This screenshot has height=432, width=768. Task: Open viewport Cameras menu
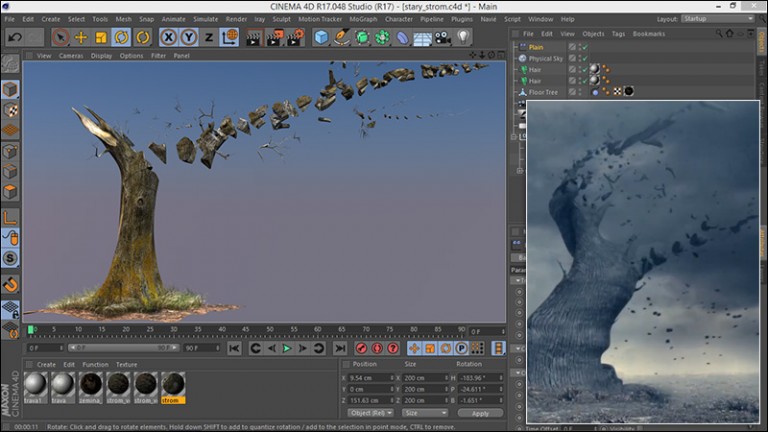coord(71,56)
